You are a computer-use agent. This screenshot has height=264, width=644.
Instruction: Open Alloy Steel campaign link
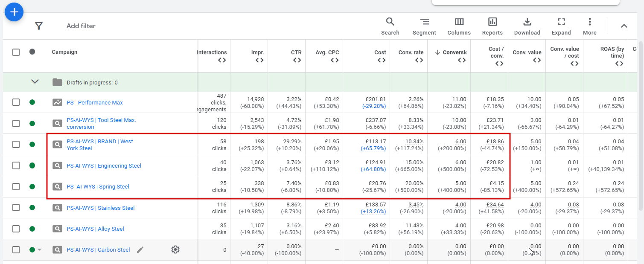pyautogui.click(x=95, y=229)
